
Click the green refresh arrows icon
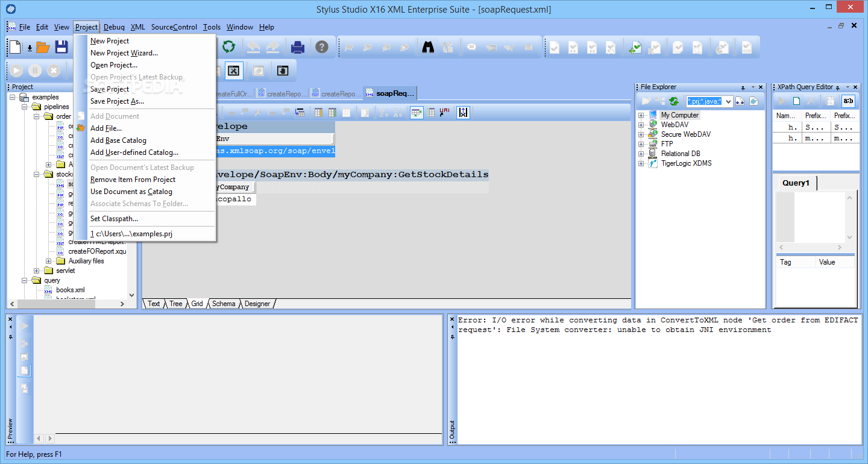click(228, 47)
